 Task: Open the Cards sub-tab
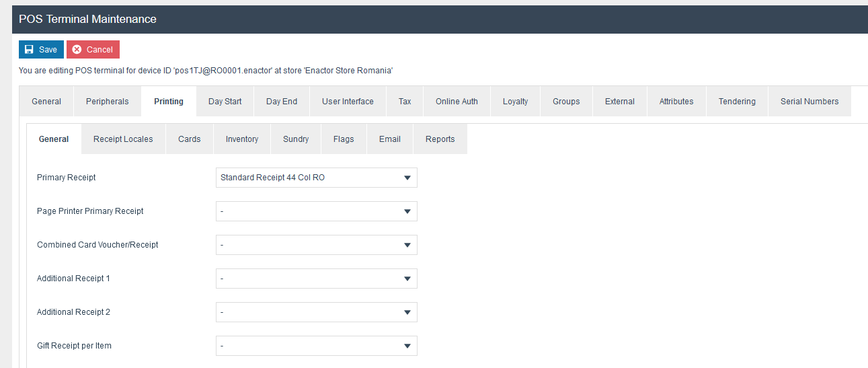189,139
